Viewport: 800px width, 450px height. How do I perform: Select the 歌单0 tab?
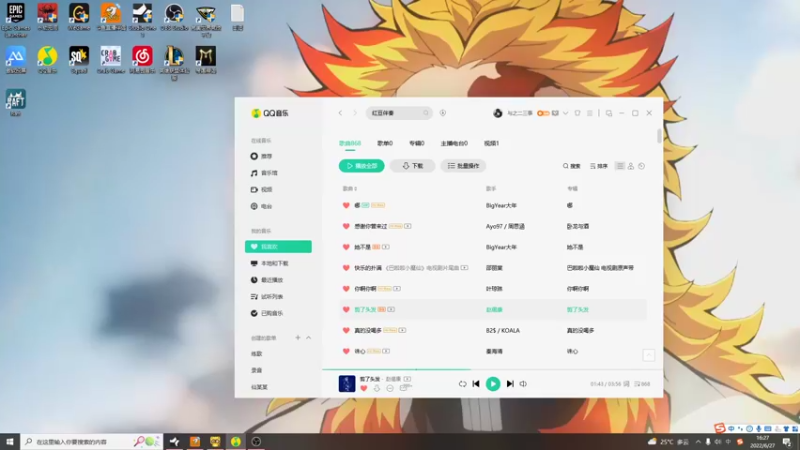[385, 143]
